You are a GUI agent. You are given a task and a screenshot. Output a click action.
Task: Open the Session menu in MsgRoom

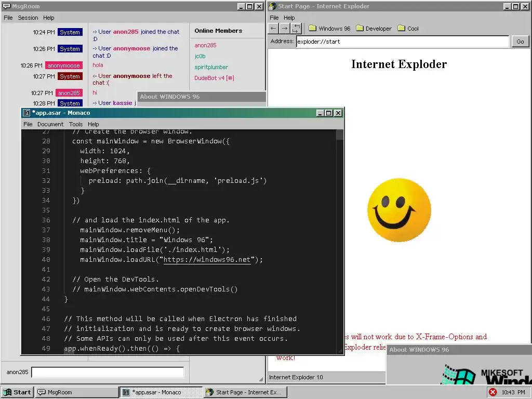[28, 18]
